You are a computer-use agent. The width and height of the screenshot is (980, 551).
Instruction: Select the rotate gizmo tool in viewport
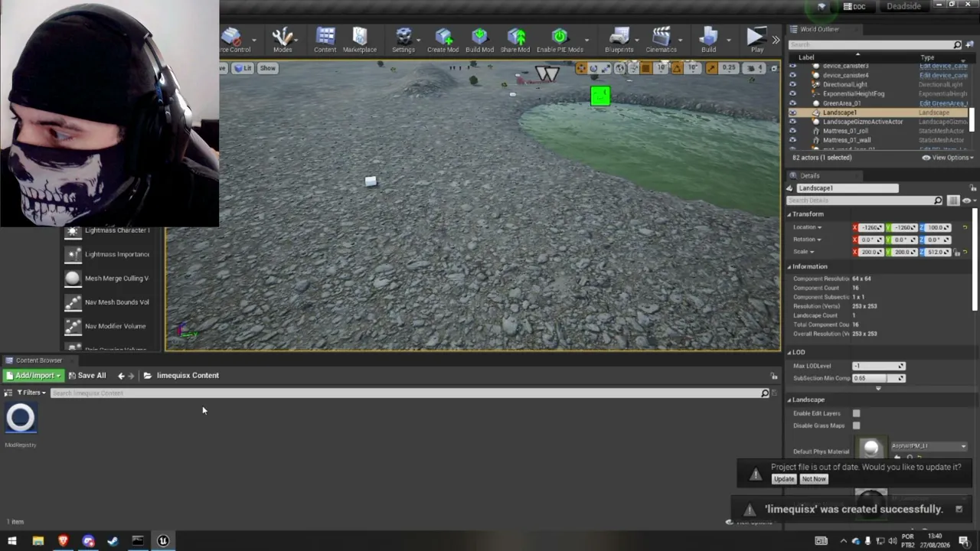pos(593,68)
